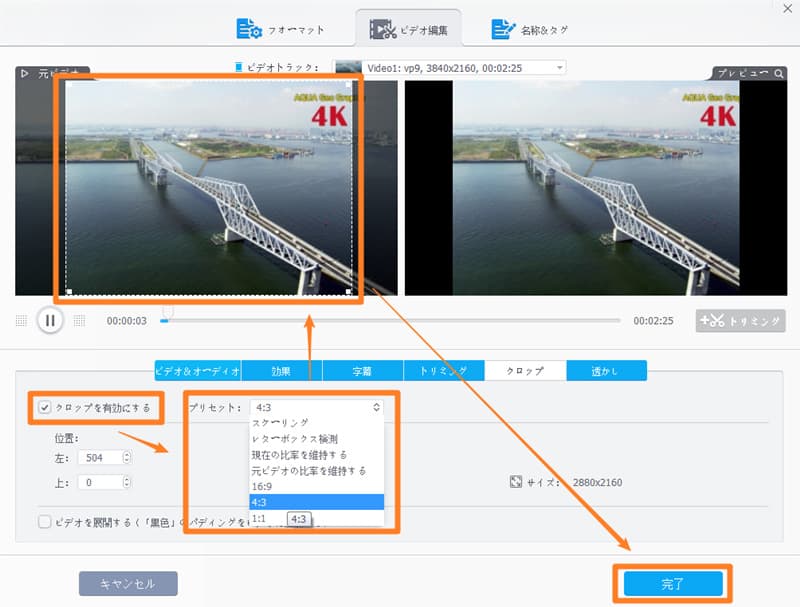
Task: Uncheck クロップを有効にする checkbox
Action: (44, 407)
